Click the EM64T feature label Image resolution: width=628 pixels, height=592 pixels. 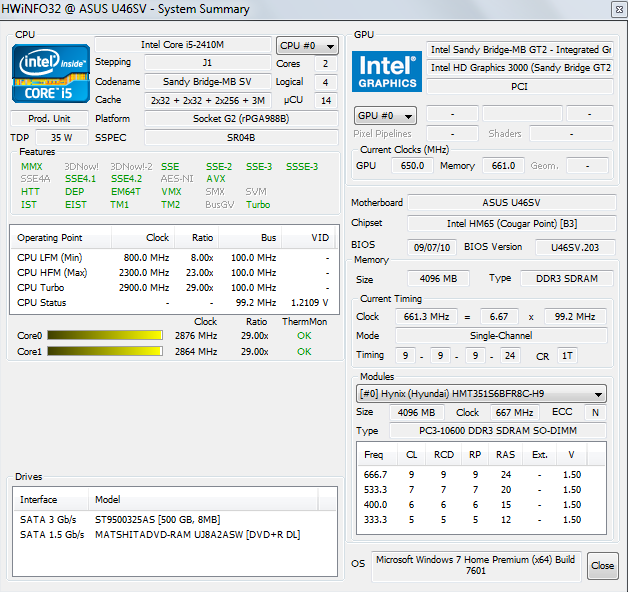[x=126, y=192]
